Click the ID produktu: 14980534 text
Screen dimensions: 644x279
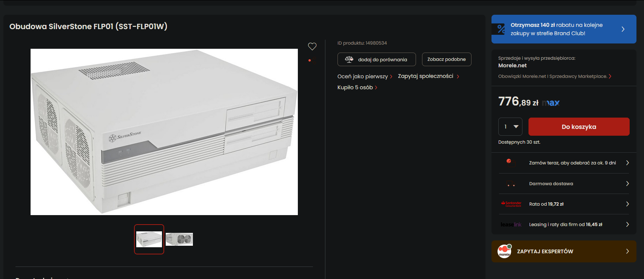[x=362, y=43]
